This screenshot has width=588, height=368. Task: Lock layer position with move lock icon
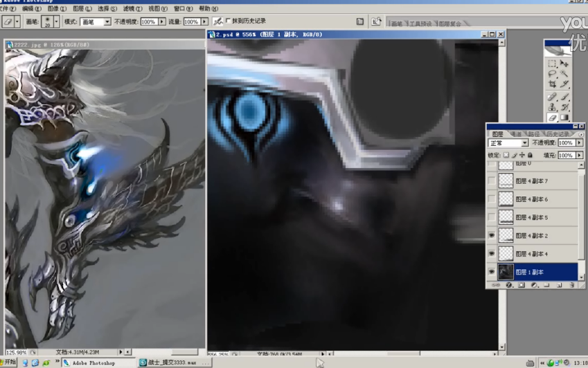[x=522, y=155]
